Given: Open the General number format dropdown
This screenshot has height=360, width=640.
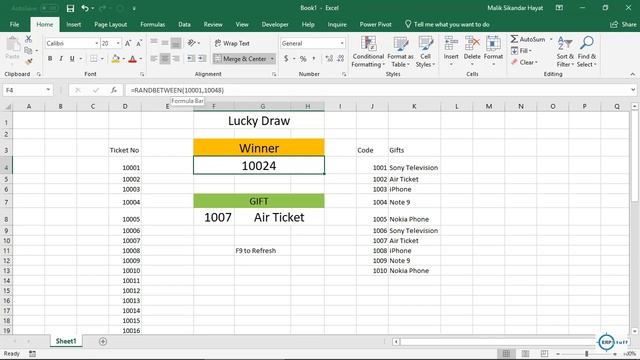Looking at the screenshot, I should pyautogui.click(x=342, y=43).
